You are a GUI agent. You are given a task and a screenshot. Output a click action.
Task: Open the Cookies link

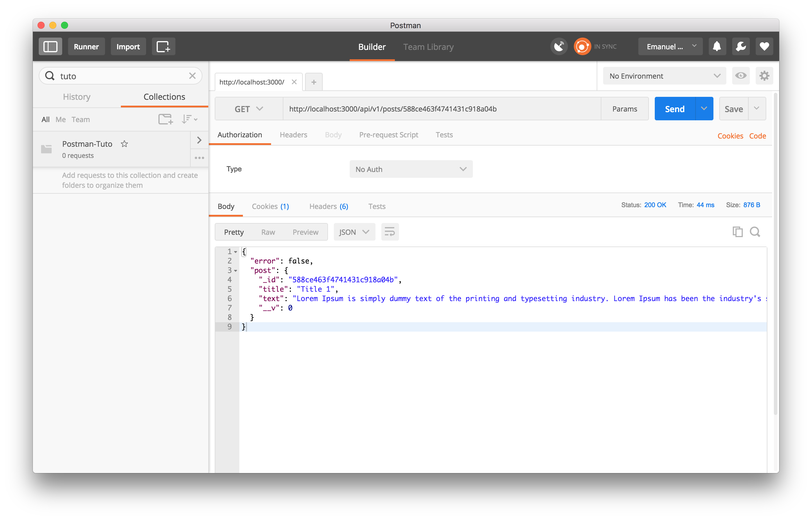tap(730, 136)
